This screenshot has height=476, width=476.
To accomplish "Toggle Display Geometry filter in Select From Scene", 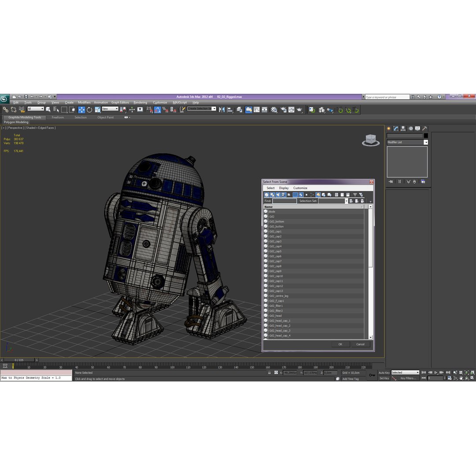I will tap(267, 195).
